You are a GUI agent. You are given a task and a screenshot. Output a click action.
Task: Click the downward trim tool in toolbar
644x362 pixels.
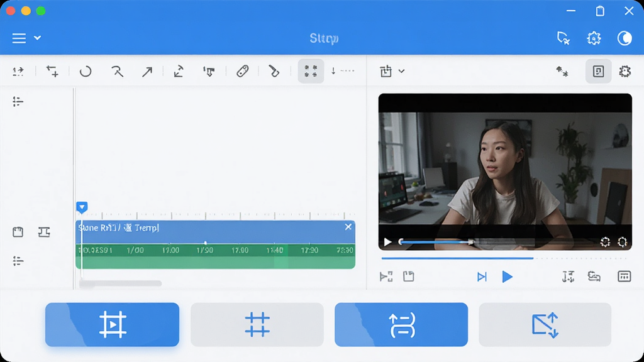(209, 72)
